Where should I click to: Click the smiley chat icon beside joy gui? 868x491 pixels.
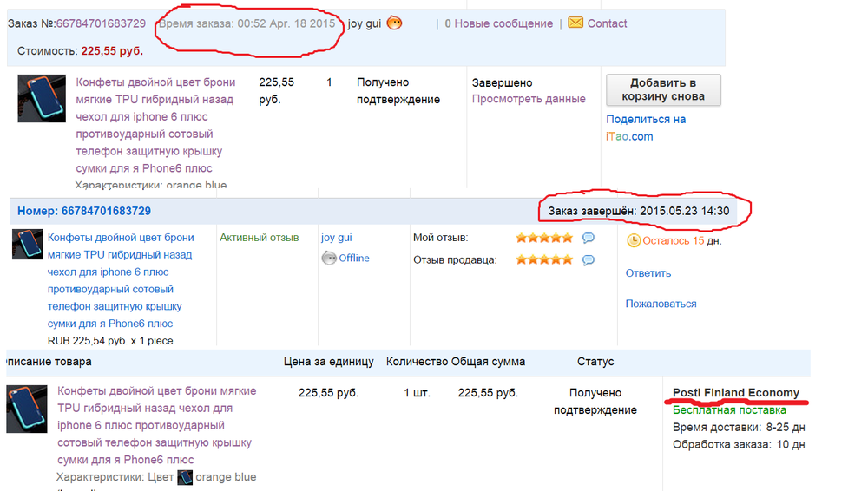click(394, 23)
